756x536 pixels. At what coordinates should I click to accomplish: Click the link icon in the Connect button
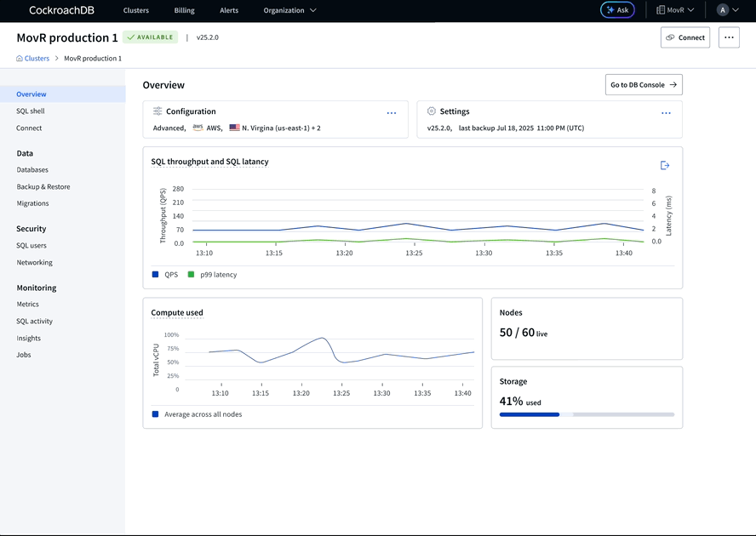coord(670,37)
